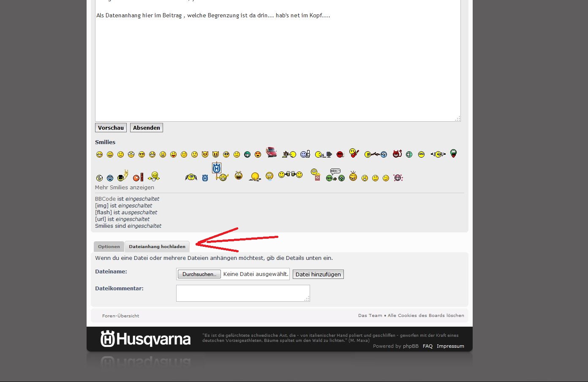Screen dimensions: 588x382
Task: Insert the green tongue-out smiley
Action: point(453,153)
